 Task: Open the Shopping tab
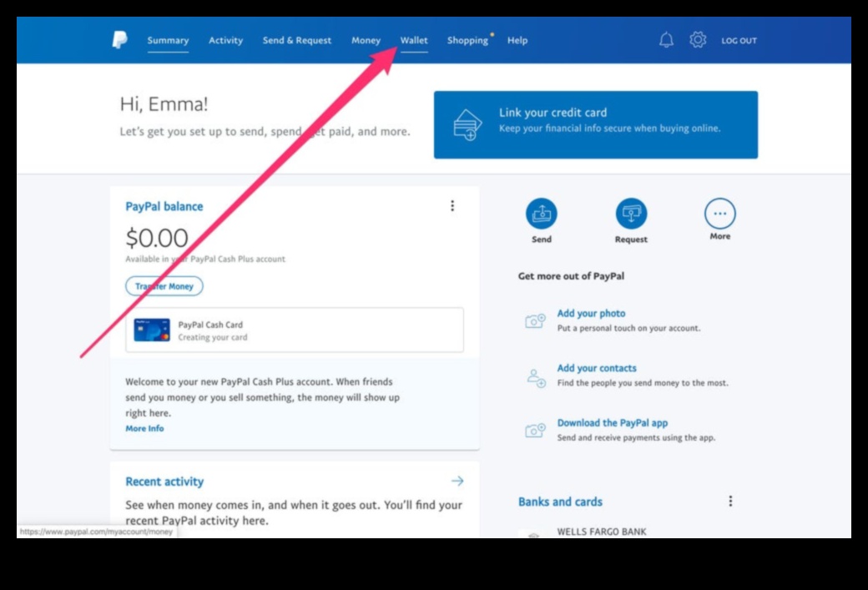coord(467,40)
